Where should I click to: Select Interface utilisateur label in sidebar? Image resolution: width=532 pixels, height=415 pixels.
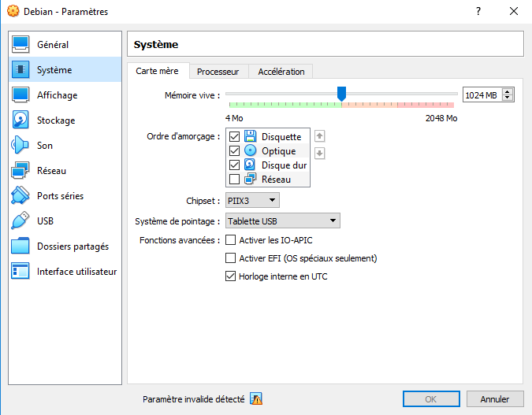coord(76,272)
